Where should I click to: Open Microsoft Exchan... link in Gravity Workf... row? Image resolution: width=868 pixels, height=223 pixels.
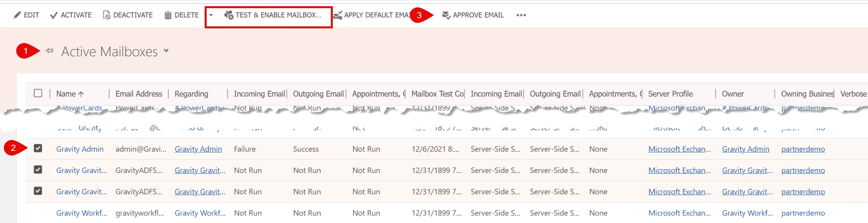point(680,213)
